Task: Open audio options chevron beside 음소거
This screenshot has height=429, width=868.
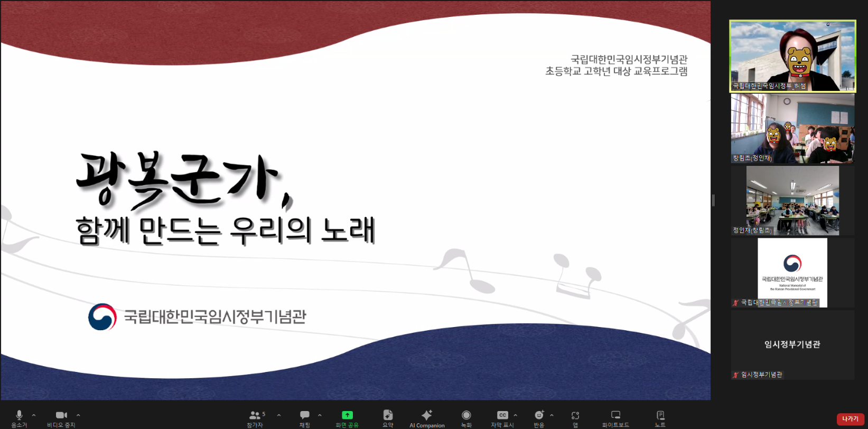Action: [34, 415]
